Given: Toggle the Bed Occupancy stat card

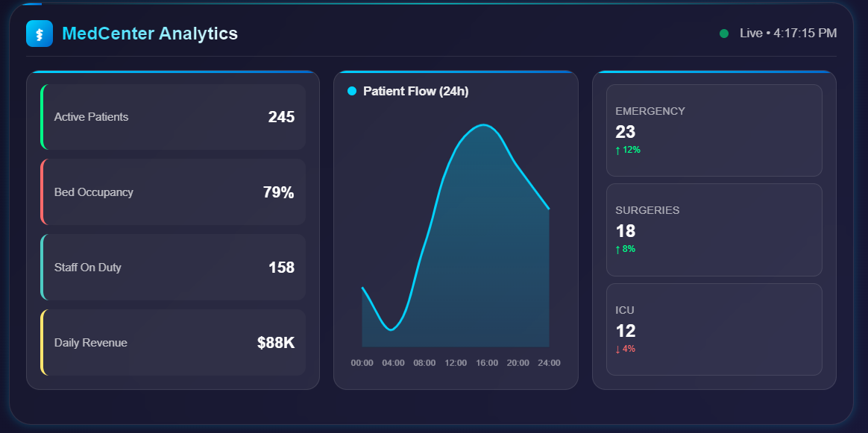Looking at the screenshot, I should 172,192.
